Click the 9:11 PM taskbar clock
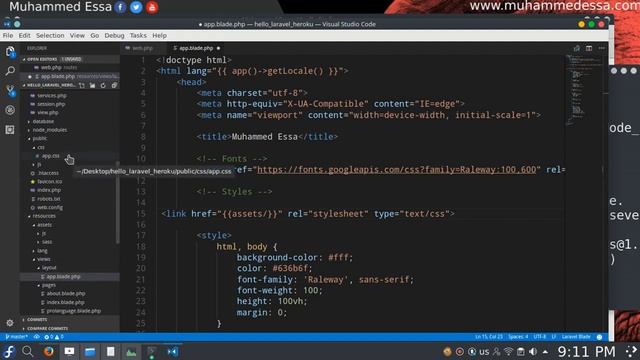The height and width of the screenshot is (360, 640). (x=586, y=351)
